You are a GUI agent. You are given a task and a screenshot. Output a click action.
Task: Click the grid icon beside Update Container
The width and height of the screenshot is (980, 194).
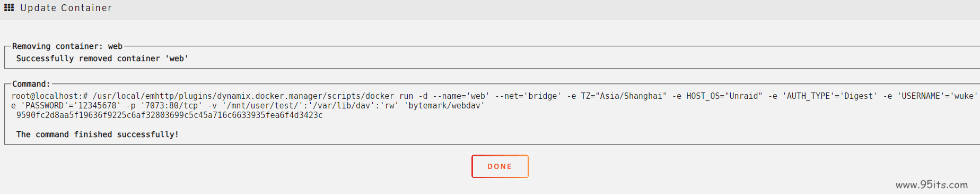pyautogui.click(x=8, y=7)
